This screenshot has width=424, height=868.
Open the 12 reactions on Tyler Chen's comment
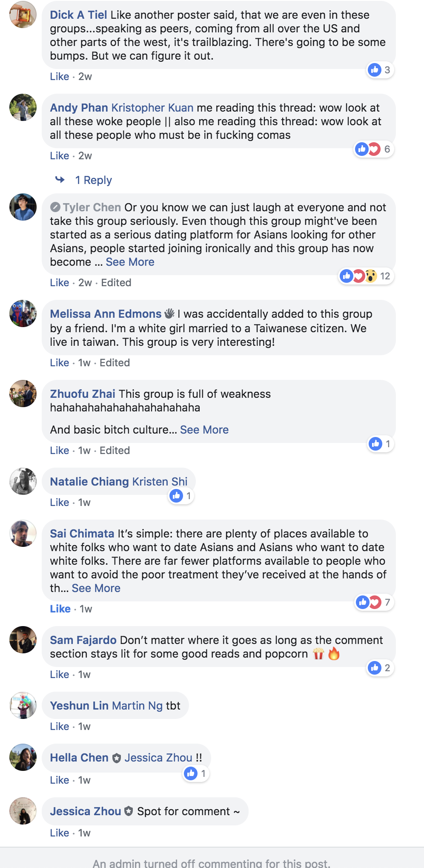tap(366, 276)
